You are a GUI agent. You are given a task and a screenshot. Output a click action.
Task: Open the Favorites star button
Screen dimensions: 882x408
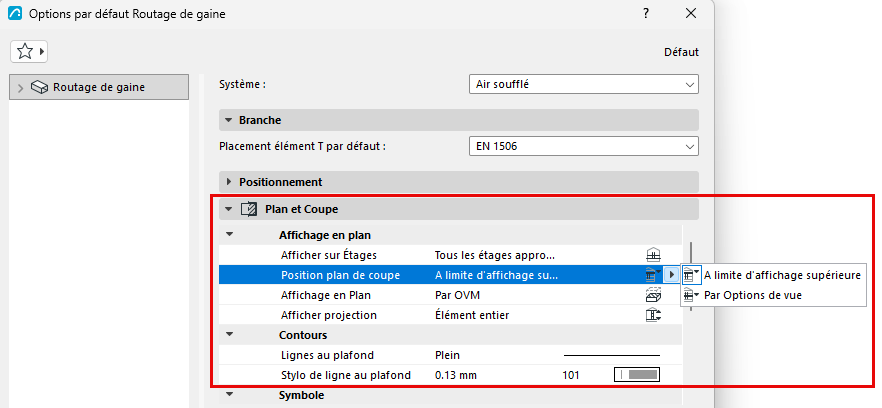pyautogui.click(x=29, y=52)
